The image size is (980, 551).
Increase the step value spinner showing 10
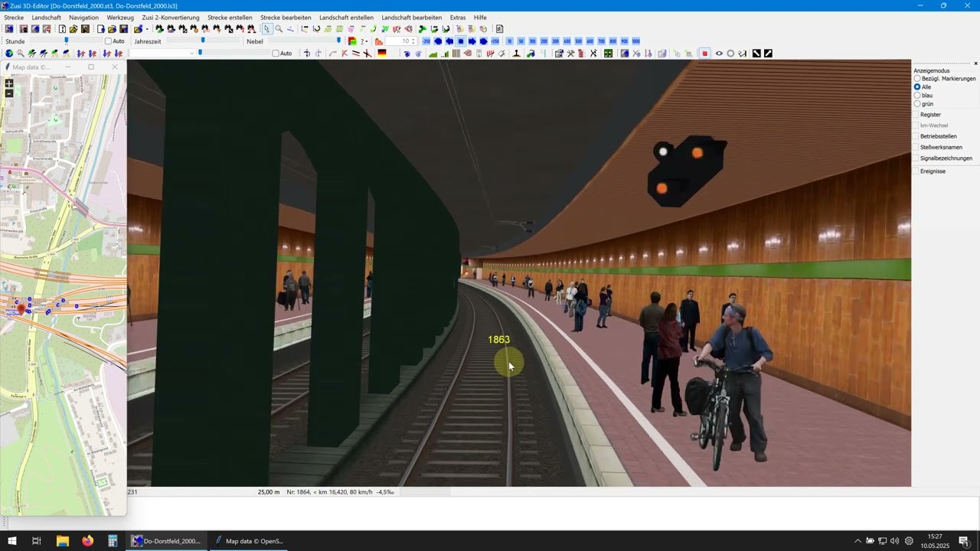point(413,39)
